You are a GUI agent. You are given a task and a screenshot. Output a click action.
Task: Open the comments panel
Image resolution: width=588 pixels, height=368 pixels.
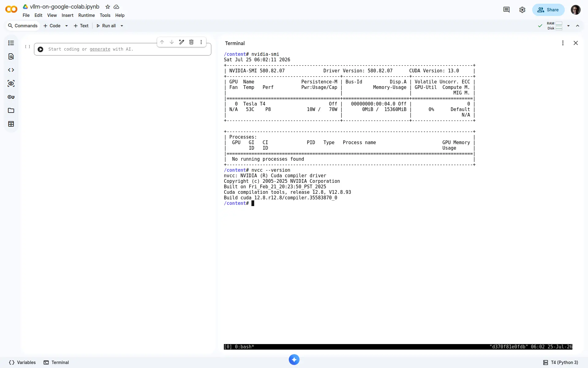click(506, 10)
